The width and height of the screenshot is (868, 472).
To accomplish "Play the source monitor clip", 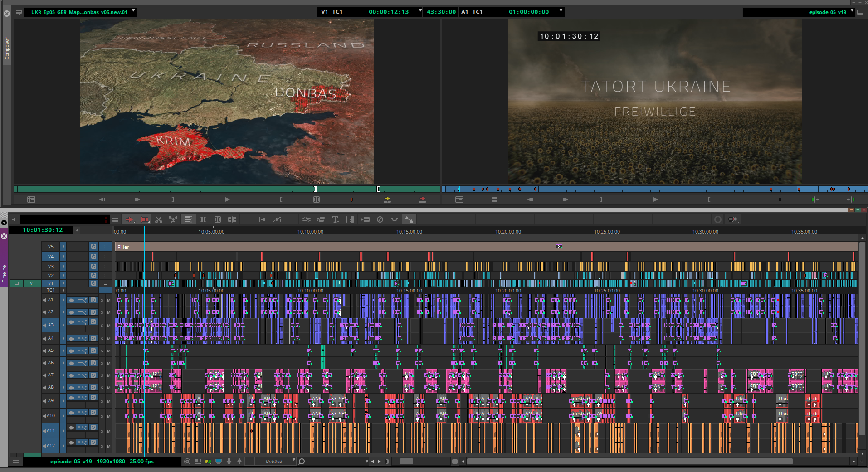I will point(227,200).
